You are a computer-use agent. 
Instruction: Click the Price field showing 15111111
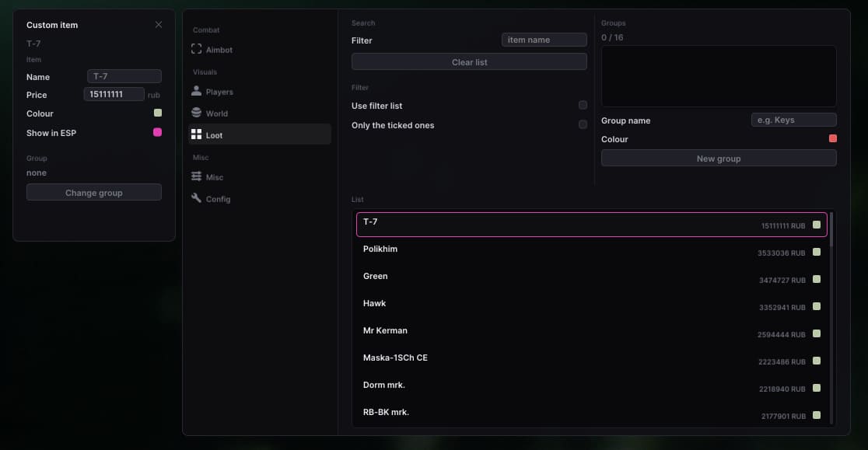[x=114, y=94]
